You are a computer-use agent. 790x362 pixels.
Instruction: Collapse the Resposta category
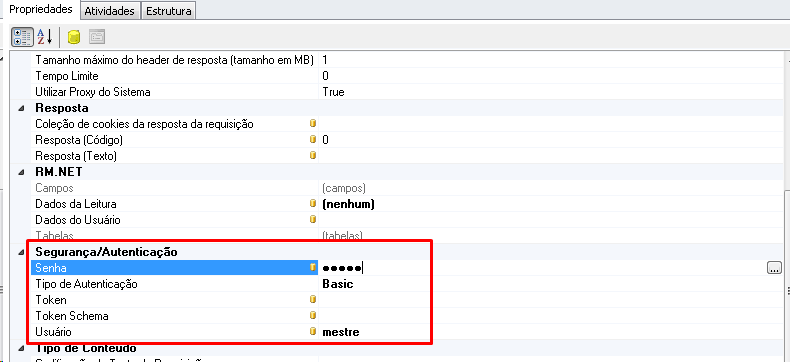[21, 108]
